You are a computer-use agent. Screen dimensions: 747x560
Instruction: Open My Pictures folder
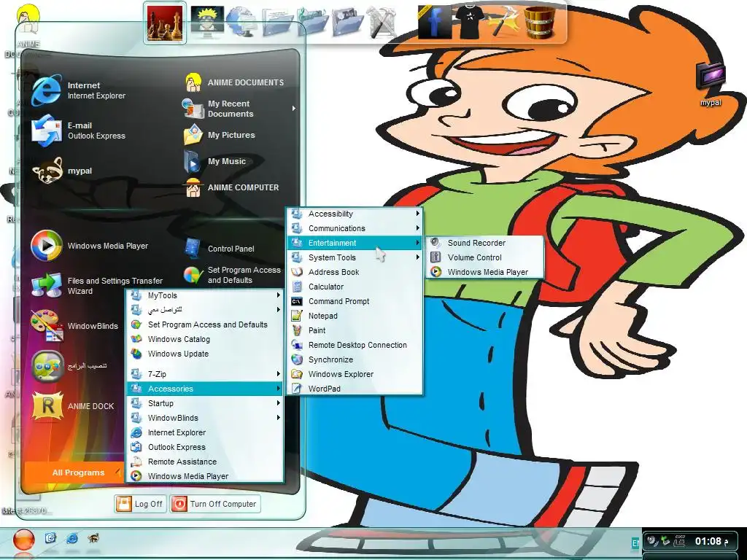[220, 135]
